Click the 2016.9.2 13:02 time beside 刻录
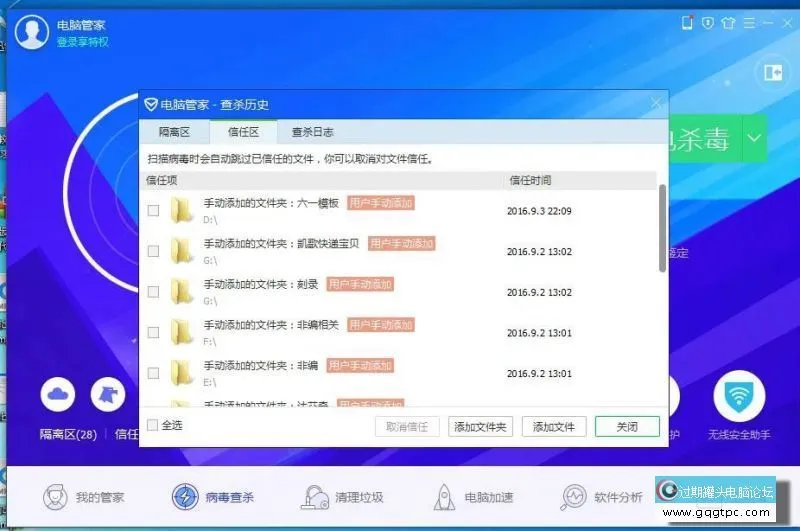The height and width of the screenshot is (531, 800). coord(539,292)
